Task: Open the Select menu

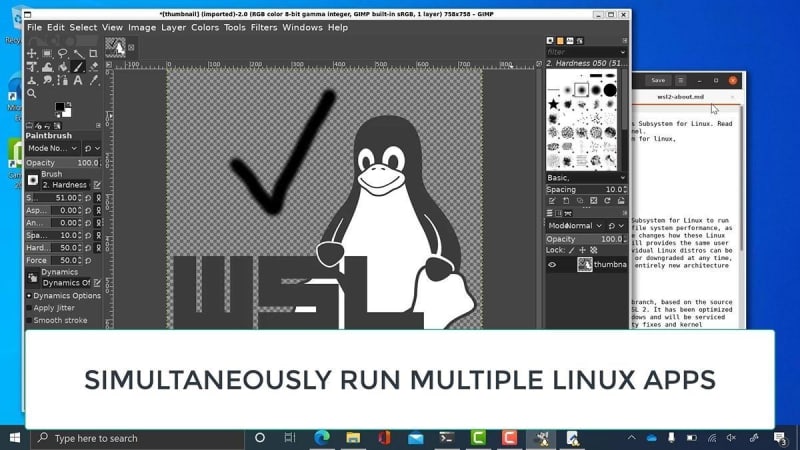Action: (x=83, y=28)
